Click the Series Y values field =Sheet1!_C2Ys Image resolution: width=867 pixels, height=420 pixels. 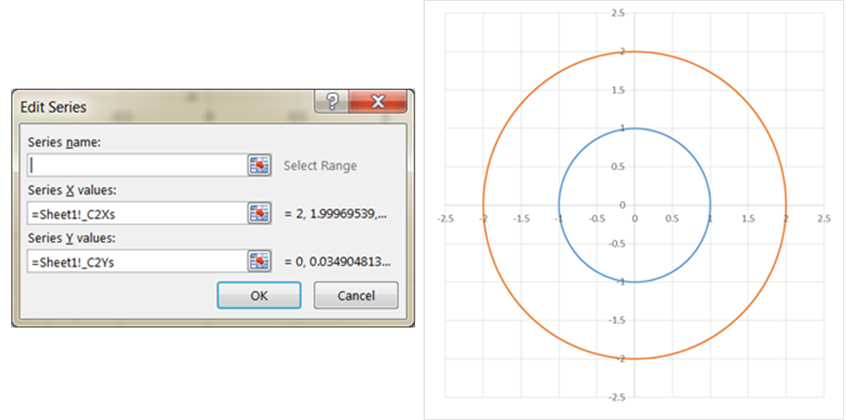click(136, 261)
